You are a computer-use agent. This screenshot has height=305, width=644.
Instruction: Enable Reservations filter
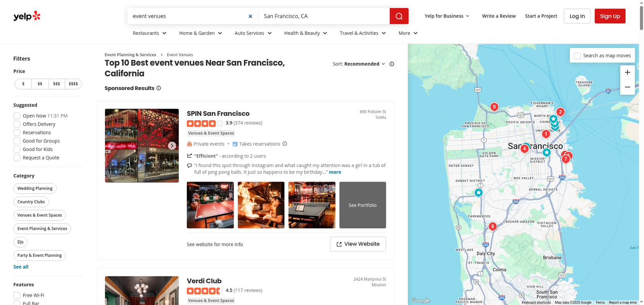pos(17,133)
